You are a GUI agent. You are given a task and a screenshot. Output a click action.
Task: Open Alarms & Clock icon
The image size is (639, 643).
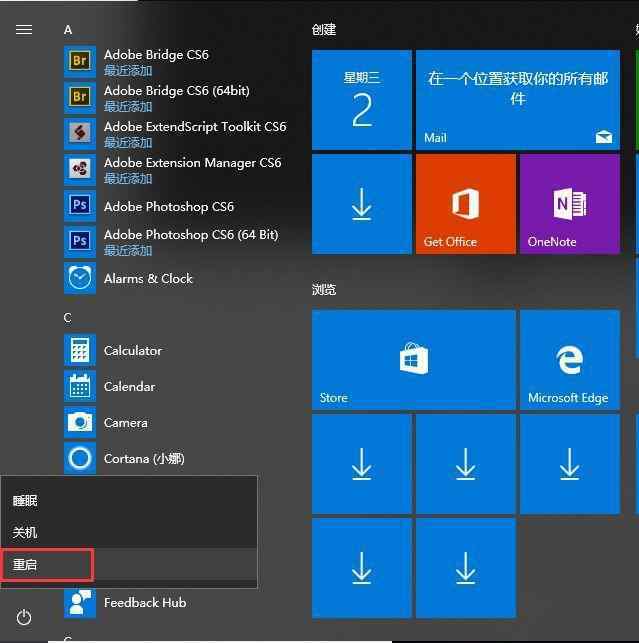click(x=80, y=278)
